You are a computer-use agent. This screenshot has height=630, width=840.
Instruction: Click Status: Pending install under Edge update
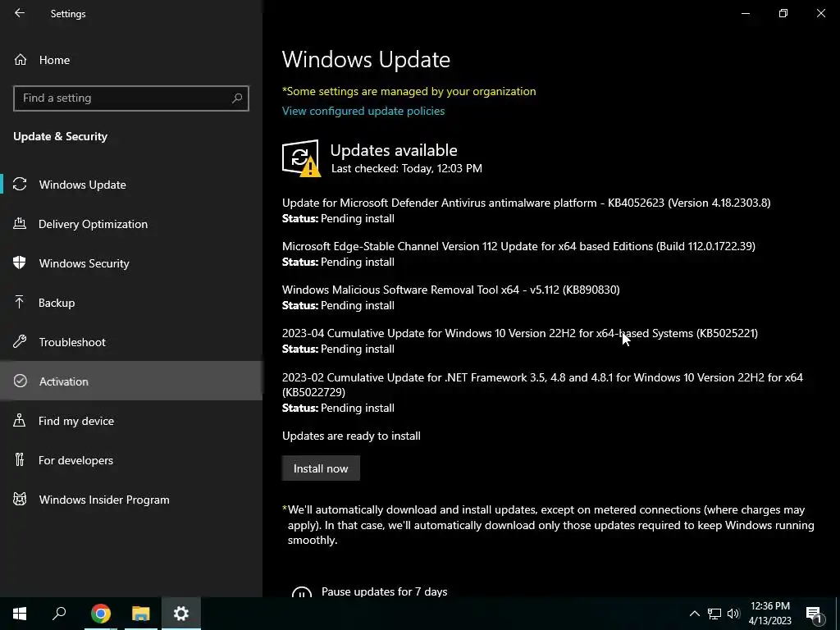tap(338, 262)
